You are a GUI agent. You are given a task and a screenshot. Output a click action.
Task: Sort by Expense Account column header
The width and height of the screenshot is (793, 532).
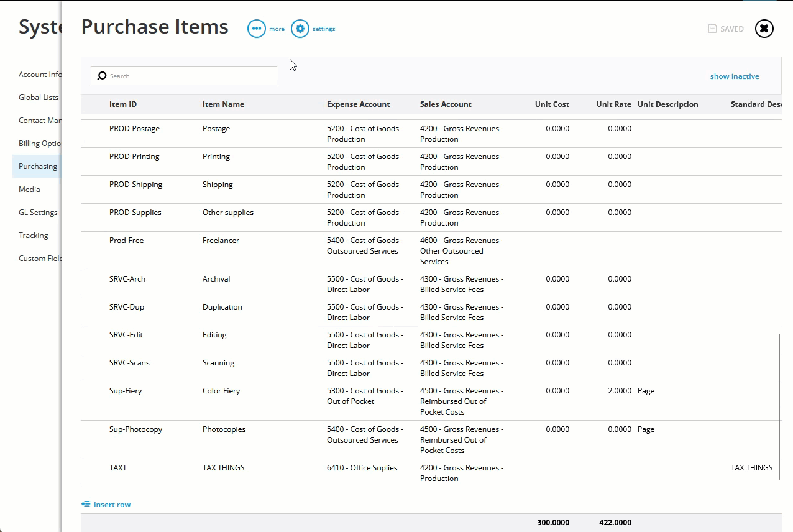(x=359, y=104)
